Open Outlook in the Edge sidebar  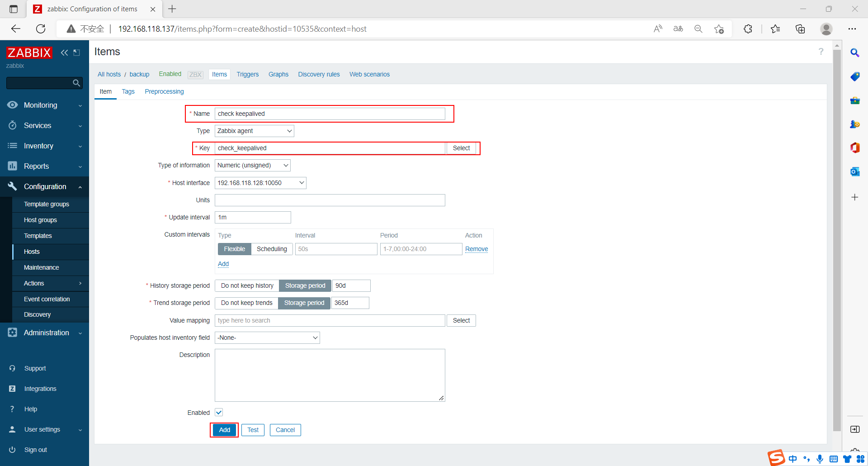point(854,171)
